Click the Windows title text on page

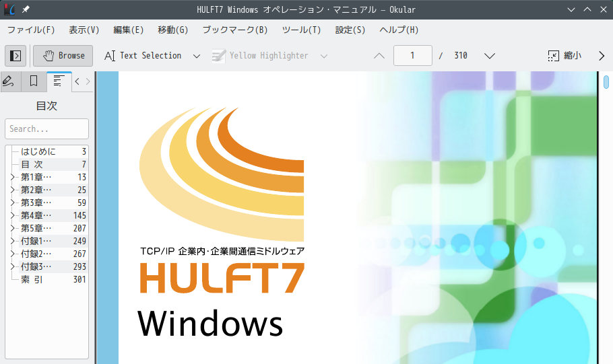point(210,324)
